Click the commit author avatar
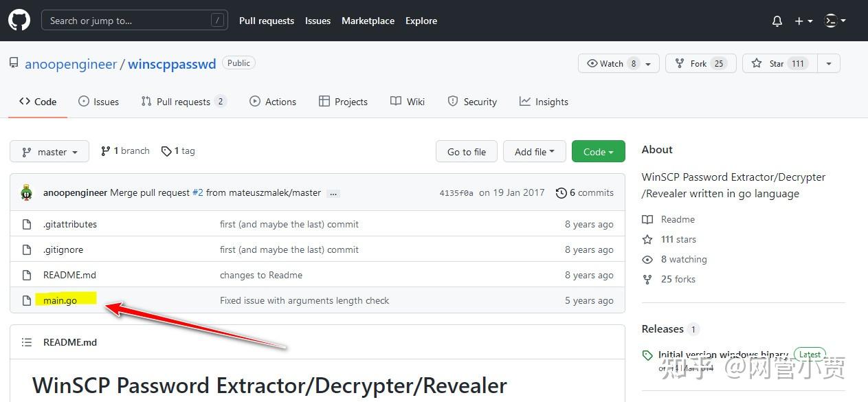 (27, 192)
